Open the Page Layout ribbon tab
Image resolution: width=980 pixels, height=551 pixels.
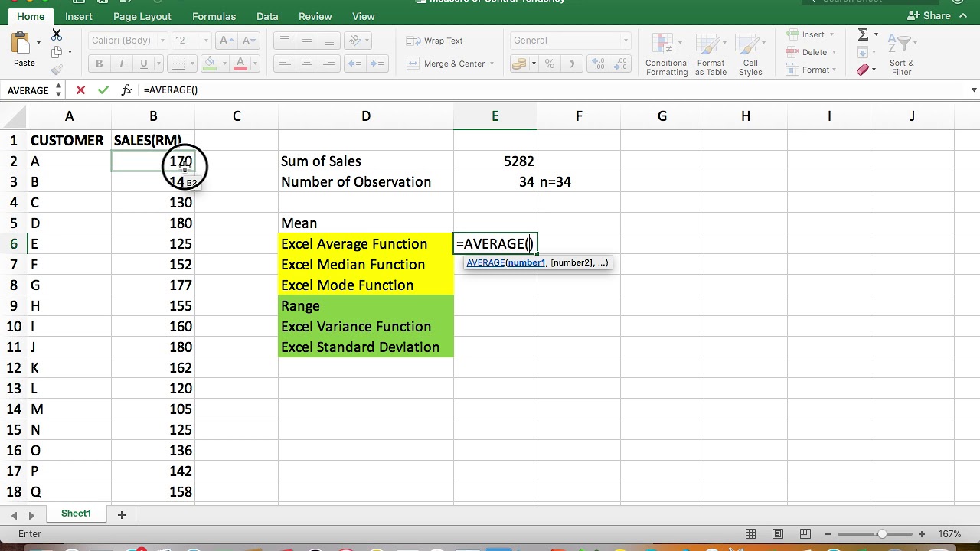(x=142, y=16)
